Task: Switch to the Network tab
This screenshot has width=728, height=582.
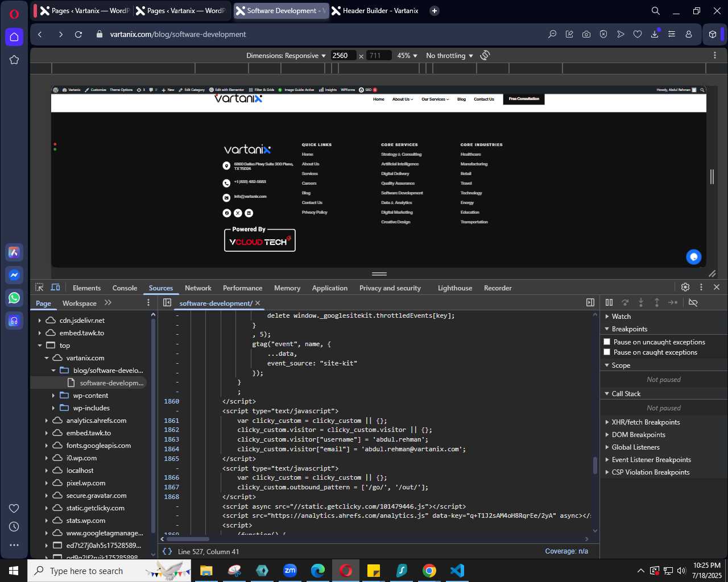Action: 198,288
